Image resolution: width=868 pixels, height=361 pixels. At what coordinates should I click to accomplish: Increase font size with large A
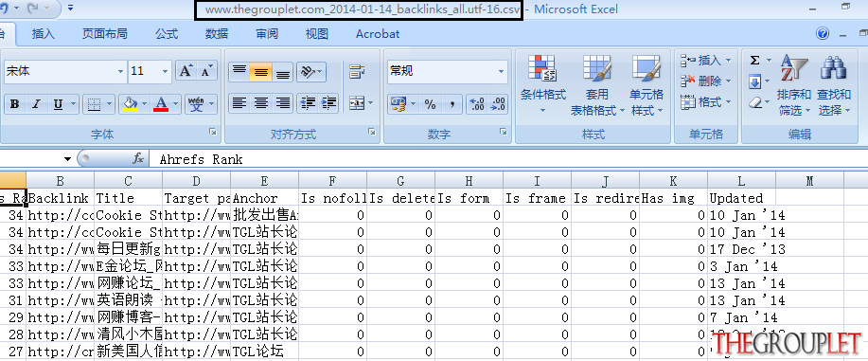pos(186,71)
